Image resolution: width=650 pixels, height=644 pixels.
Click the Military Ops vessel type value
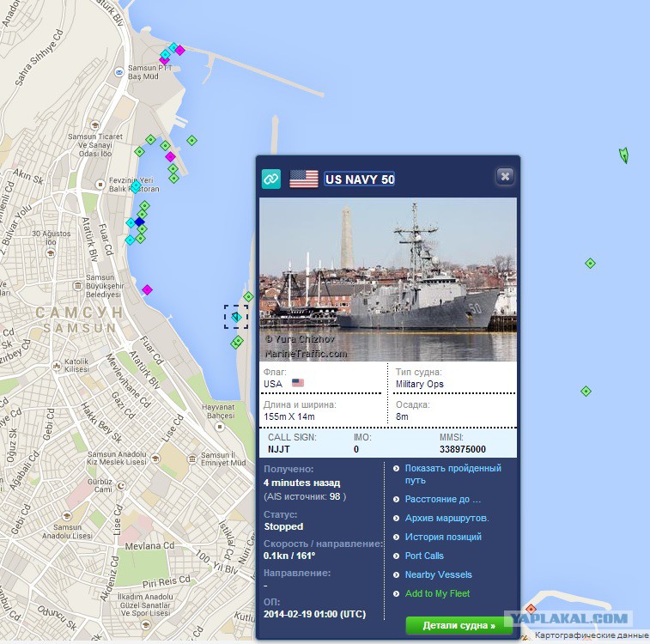(420, 384)
